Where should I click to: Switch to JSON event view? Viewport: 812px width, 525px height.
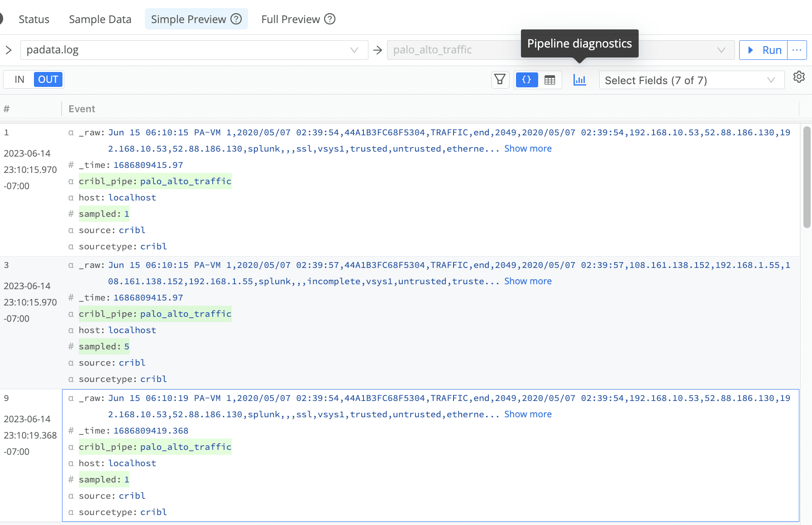526,80
